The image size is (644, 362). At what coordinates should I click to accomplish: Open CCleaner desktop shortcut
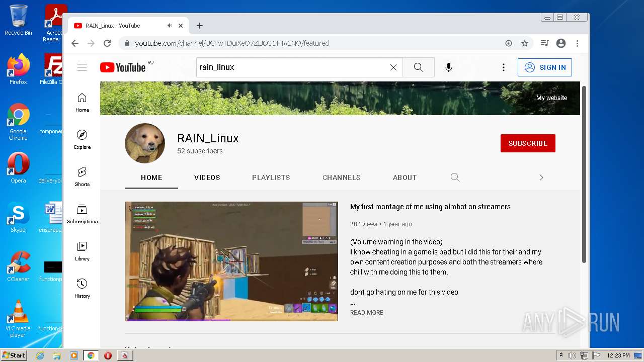pyautogui.click(x=18, y=266)
